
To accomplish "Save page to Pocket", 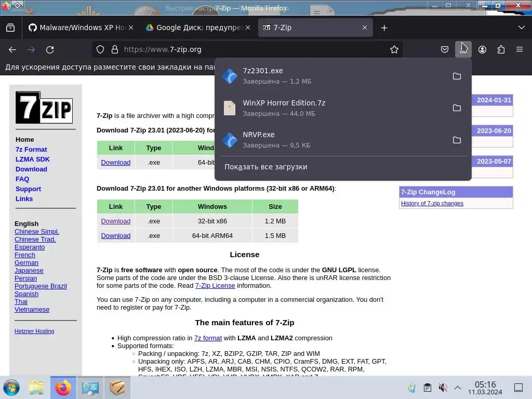I will (x=445, y=49).
